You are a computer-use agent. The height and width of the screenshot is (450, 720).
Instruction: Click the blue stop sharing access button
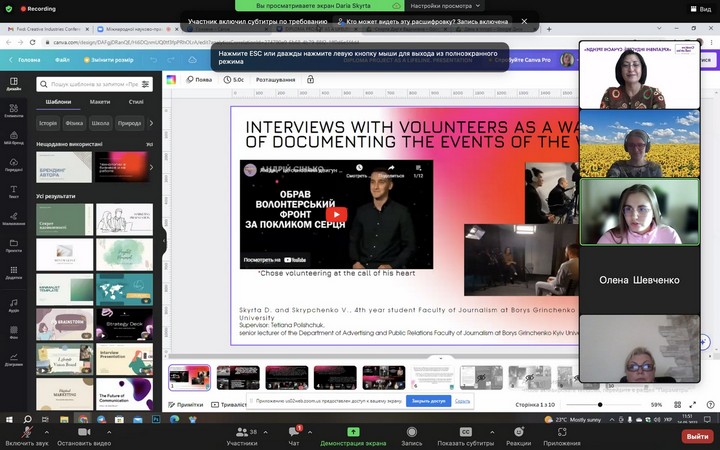point(428,401)
